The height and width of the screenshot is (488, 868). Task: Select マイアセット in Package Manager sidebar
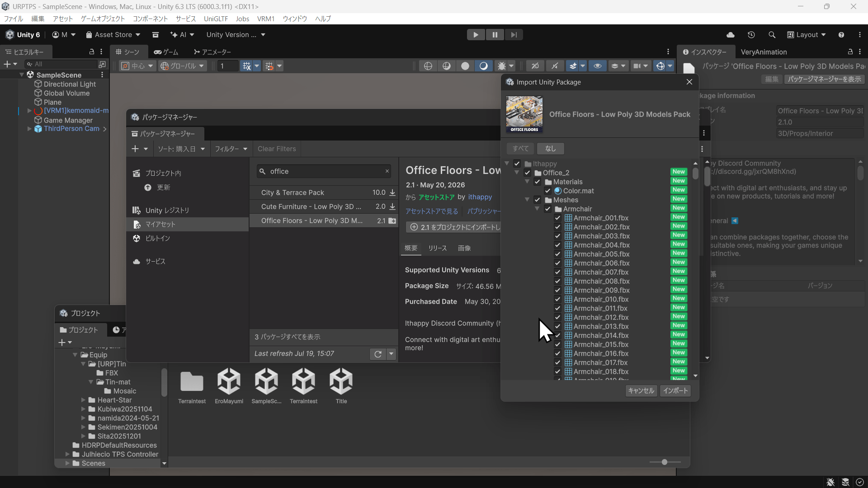pos(188,224)
